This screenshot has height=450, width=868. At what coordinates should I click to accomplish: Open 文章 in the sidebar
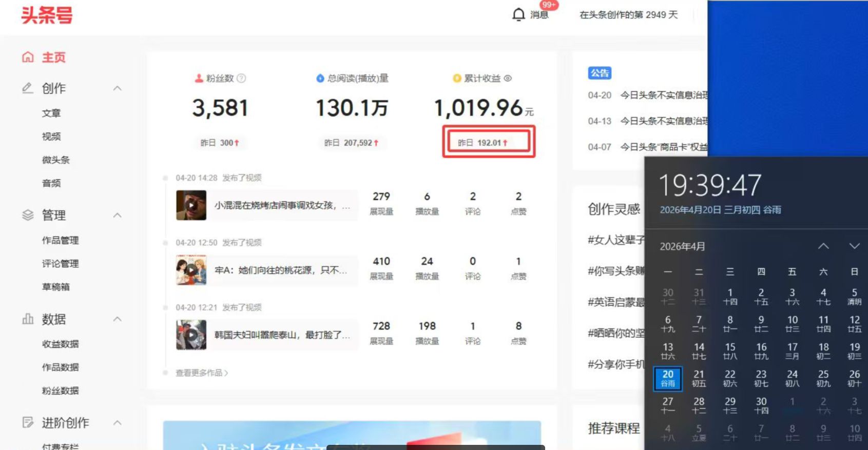click(51, 113)
